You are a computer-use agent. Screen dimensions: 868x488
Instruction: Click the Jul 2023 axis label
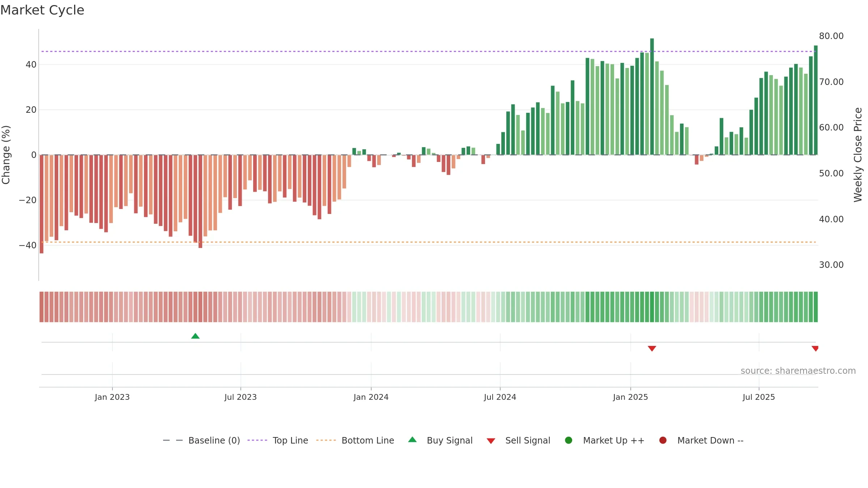click(x=241, y=397)
